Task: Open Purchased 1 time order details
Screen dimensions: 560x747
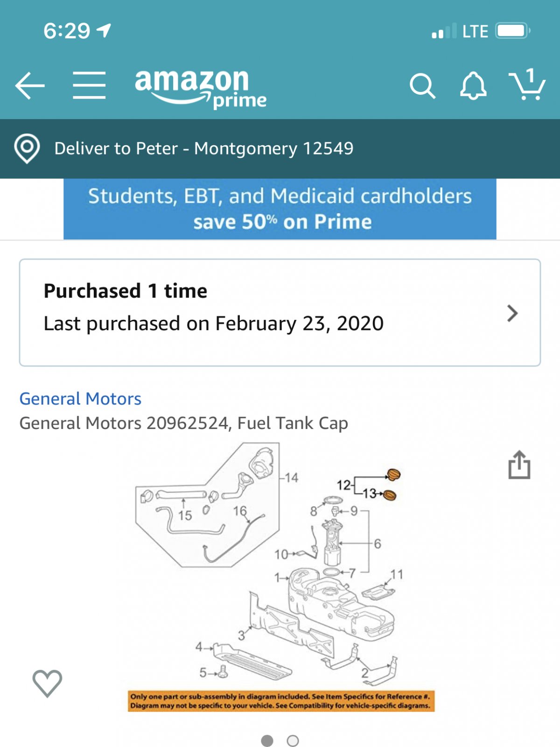Action: click(280, 312)
